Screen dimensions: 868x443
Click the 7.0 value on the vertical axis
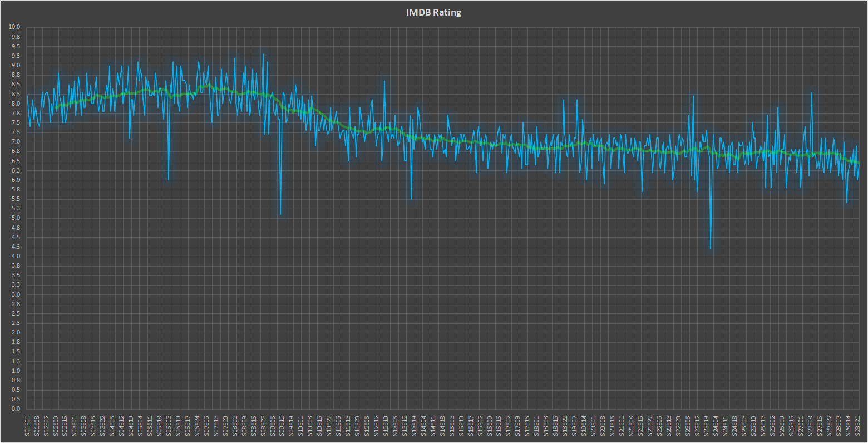16,142
